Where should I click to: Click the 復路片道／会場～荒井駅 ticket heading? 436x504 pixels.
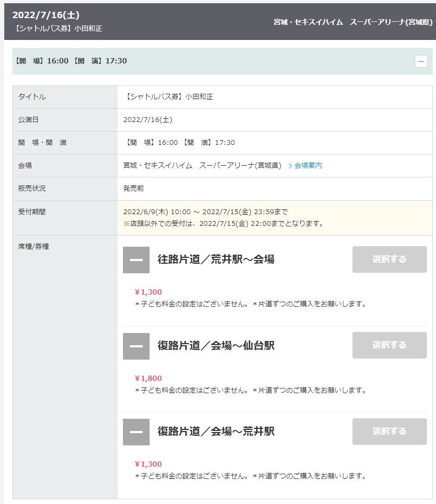click(216, 432)
